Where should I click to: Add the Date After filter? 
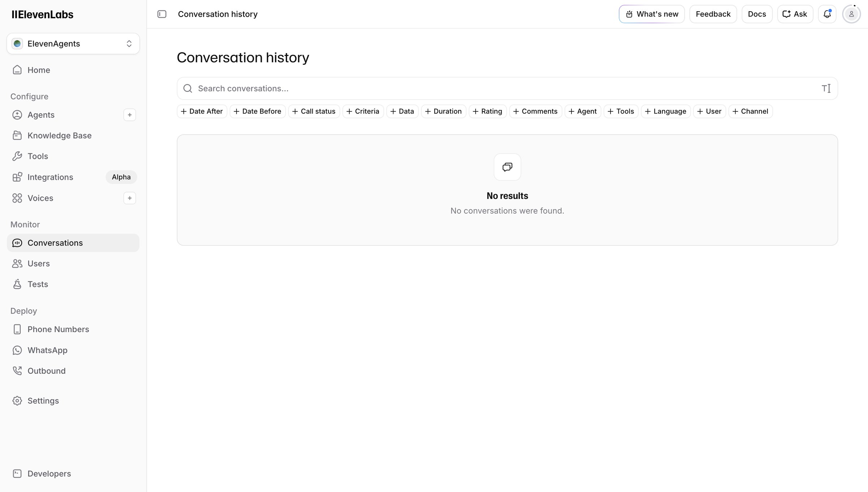tap(202, 111)
